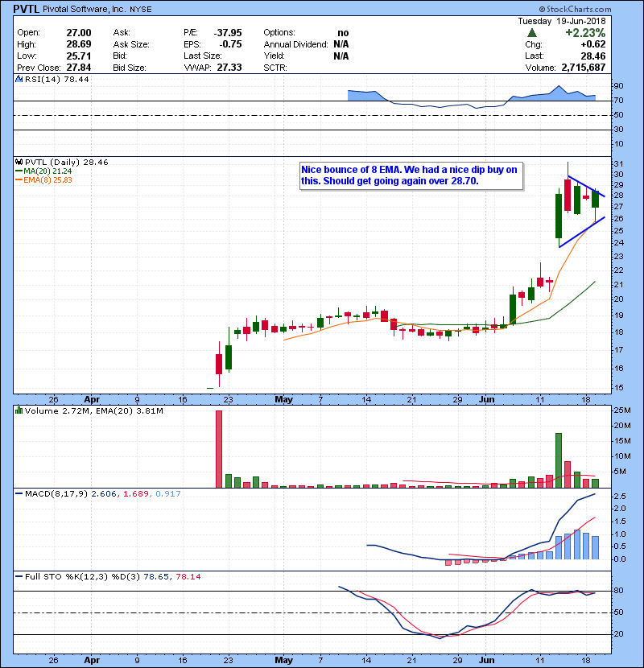Click the stochastic %D value 78.14
The image size is (644, 668).
[x=188, y=576]
